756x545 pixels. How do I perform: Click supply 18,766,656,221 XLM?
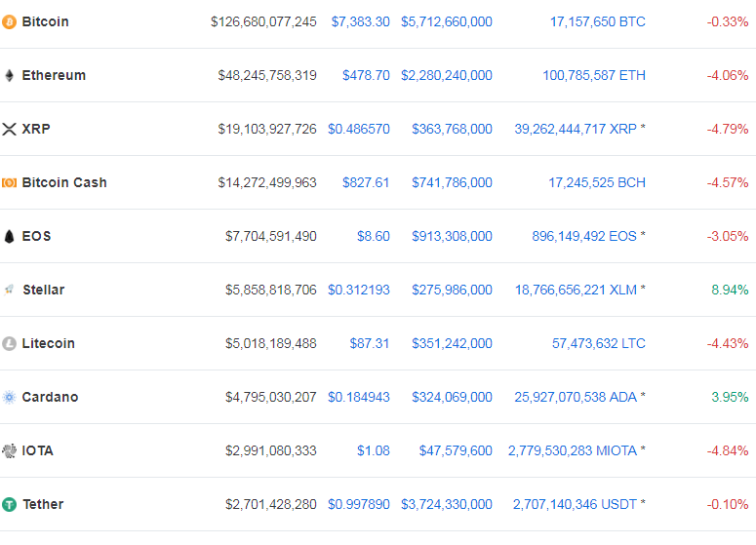coord(577,290)
